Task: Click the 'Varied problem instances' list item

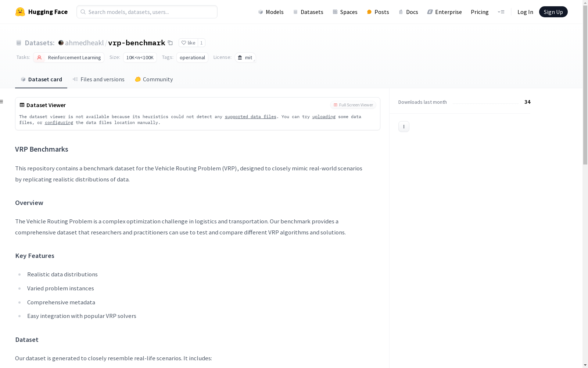Action: 61,288
